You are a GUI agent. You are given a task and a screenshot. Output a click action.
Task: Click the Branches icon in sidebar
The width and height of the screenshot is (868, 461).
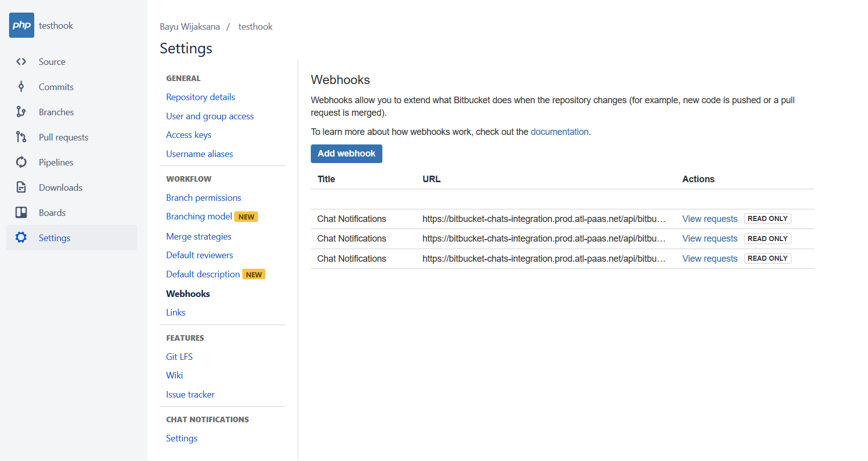[x=21, y=112]
